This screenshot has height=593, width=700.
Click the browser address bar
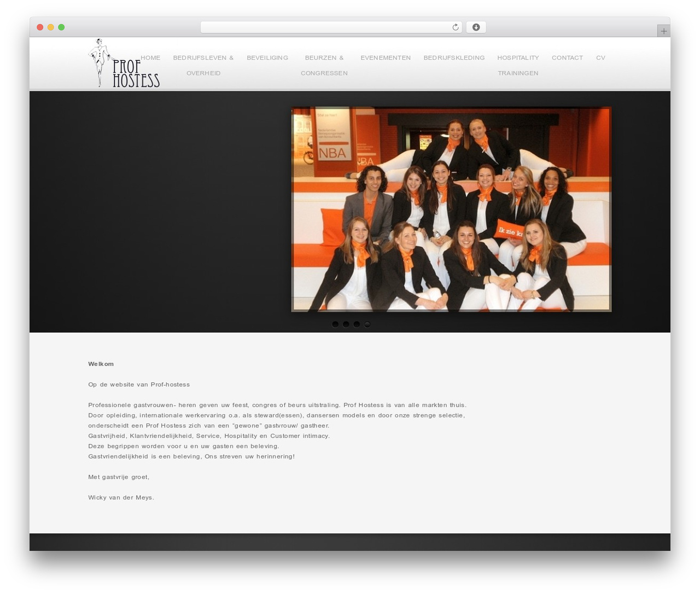coord(331,27)
